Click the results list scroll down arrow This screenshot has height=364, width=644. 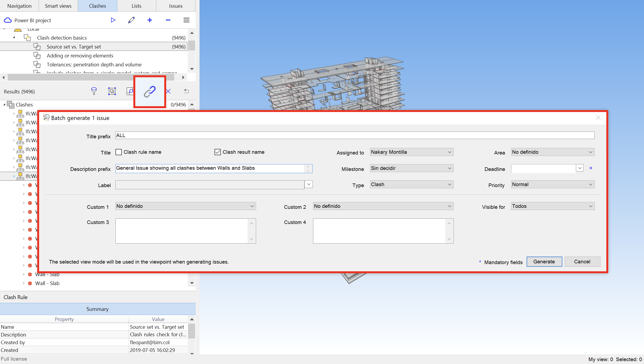click(x=192, y=283)
